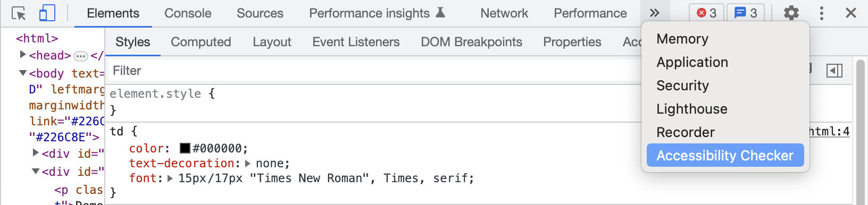This screenshot has width=868, height=205.
Task: Toggle the computed styles sidebar icon
Action: 834,71
